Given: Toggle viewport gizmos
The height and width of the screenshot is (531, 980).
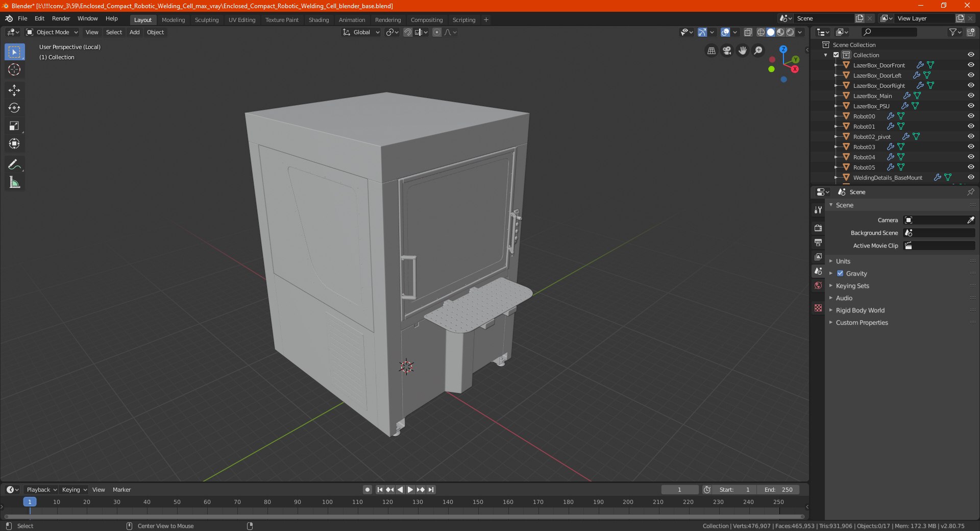Looking at the screenshot, I should pos(702,32).
